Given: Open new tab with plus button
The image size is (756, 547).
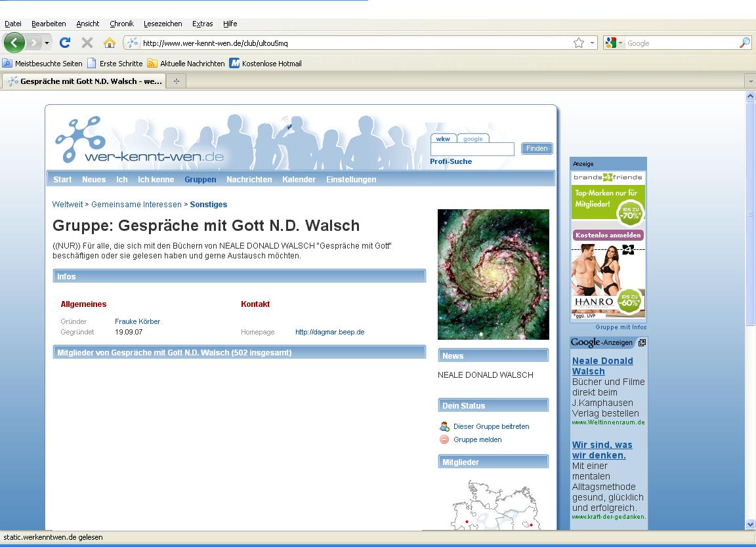Looking at the screenshot, I should pyautogui.click(x=176, y=81).
